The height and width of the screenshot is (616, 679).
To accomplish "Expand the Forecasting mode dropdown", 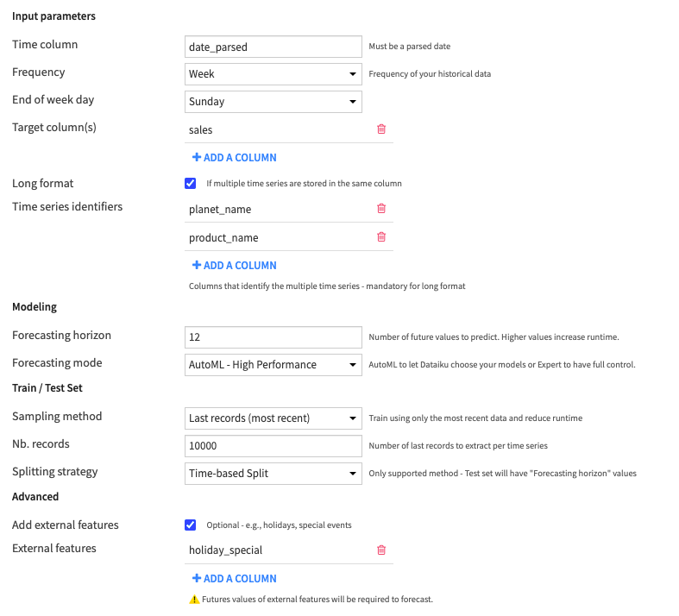I will tap(273, 365).
